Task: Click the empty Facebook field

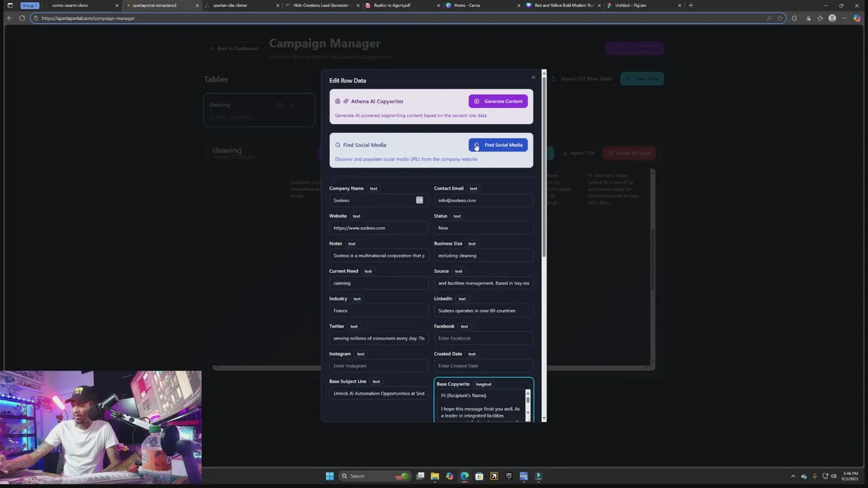Action: pyautogui.click(x=483, y=338)
